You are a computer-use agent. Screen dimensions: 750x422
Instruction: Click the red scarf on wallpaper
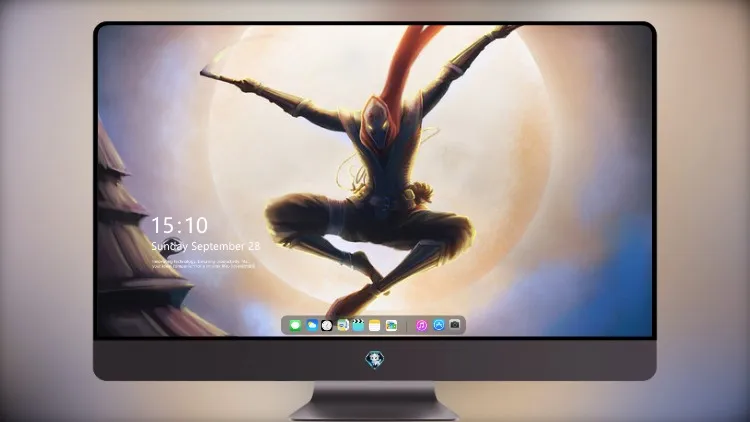tap(407, 60)
